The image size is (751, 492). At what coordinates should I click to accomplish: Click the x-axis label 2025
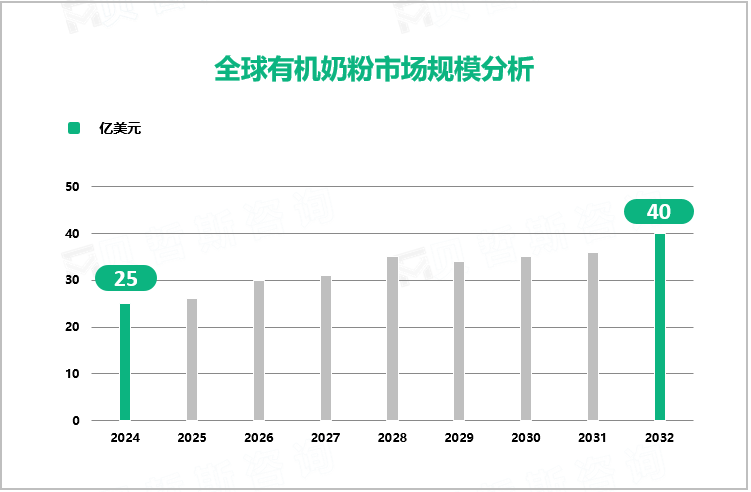click(192, 438)
